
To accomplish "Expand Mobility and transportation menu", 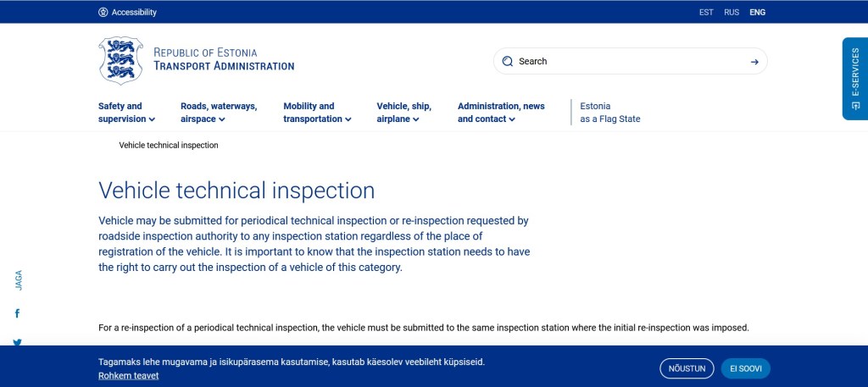I will click(317, 113).
